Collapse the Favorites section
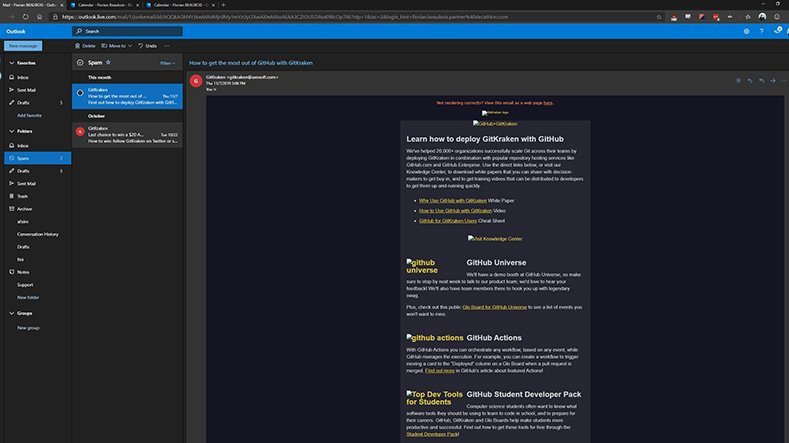This screenshot has height=443, width=789. tap(10, 63)
